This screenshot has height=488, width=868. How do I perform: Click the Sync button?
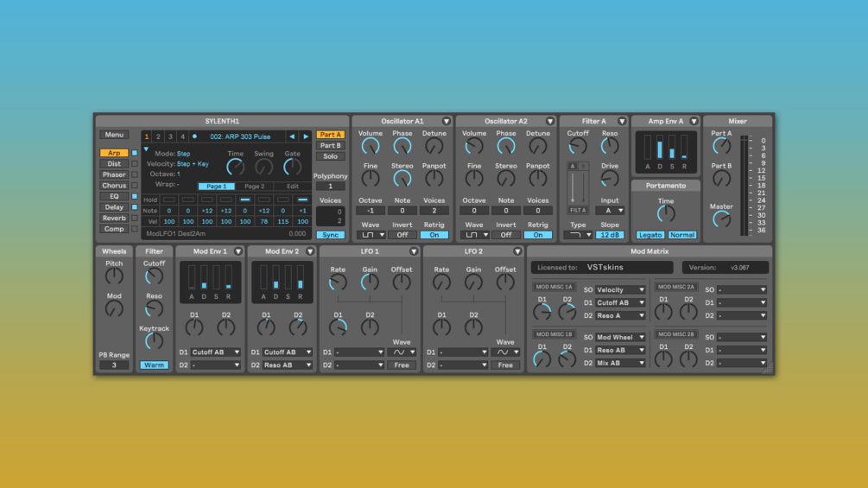coord(331,235)
